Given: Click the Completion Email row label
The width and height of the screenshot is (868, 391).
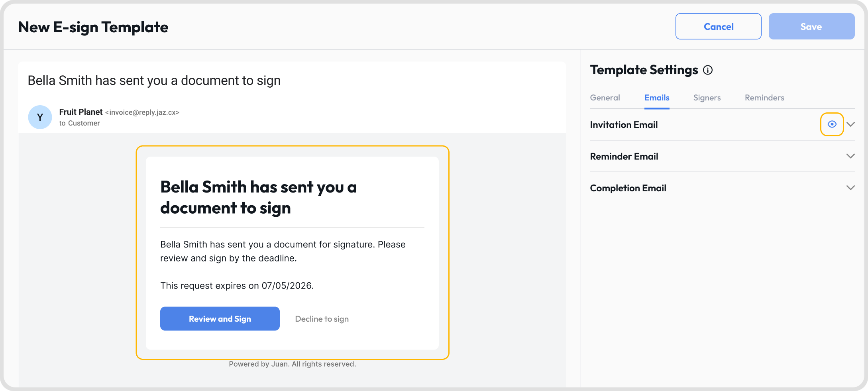Looking at the screenshot, I should [628, 188].
